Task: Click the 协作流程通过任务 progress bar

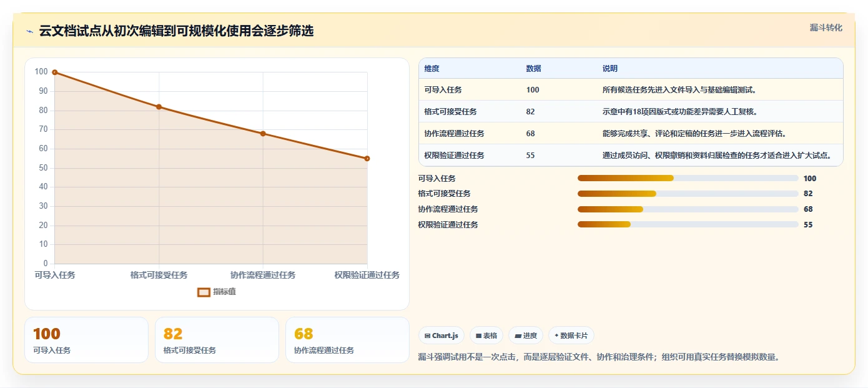Action: tap(688, 209)
